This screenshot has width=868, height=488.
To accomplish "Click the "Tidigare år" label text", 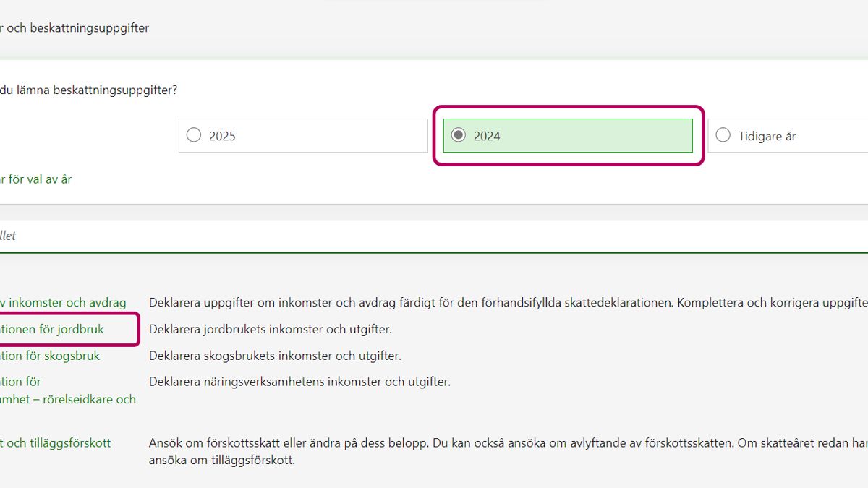I will [767, 136].
